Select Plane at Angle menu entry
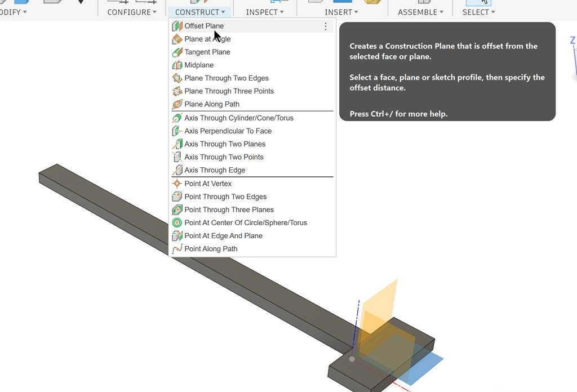The image size is (577, 392). pos(252,39)
